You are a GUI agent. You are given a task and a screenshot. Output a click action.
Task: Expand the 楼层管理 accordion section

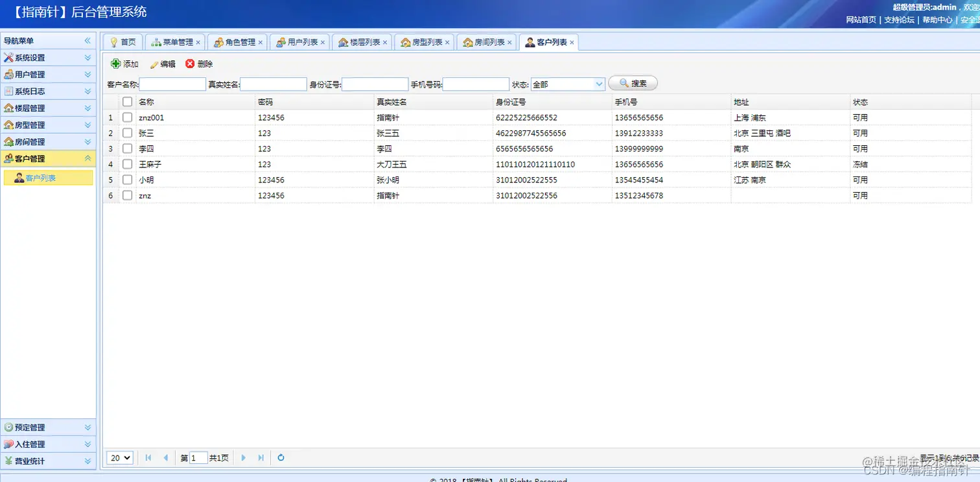click(x=87, y=108)
